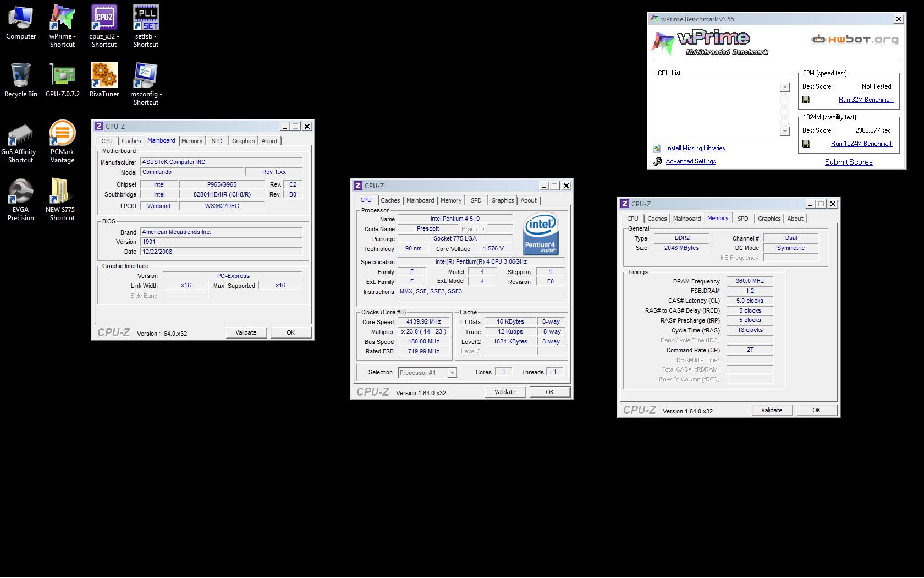This screenshot has height=578, width=924.
Task: Launch PCMark Vantage icon
Action: [x=62, y=142]
